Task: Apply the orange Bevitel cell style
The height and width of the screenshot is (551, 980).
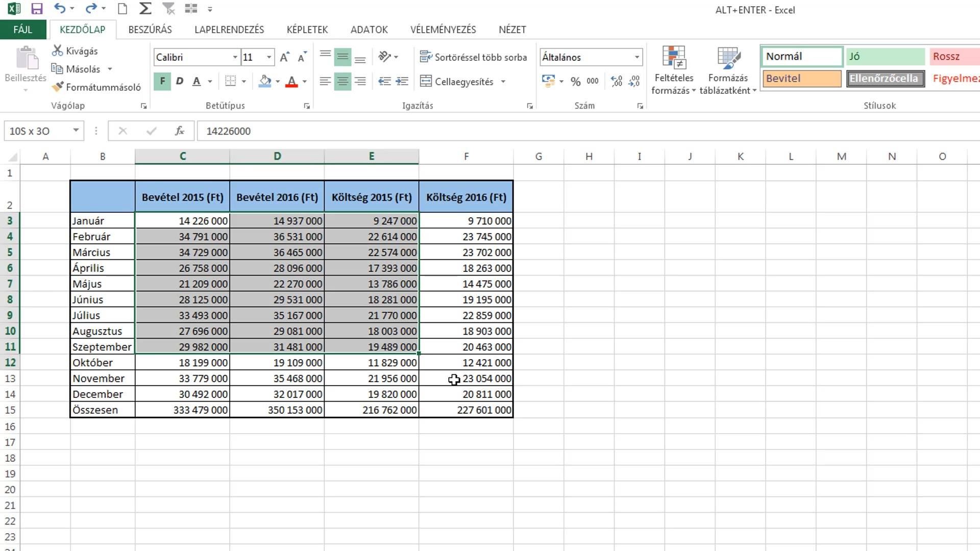Action: pos(802,79)
